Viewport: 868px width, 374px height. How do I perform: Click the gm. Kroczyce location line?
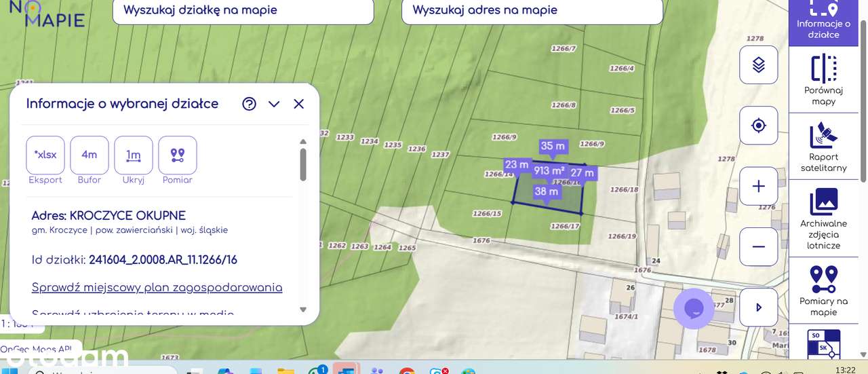(x=130, y=230)
